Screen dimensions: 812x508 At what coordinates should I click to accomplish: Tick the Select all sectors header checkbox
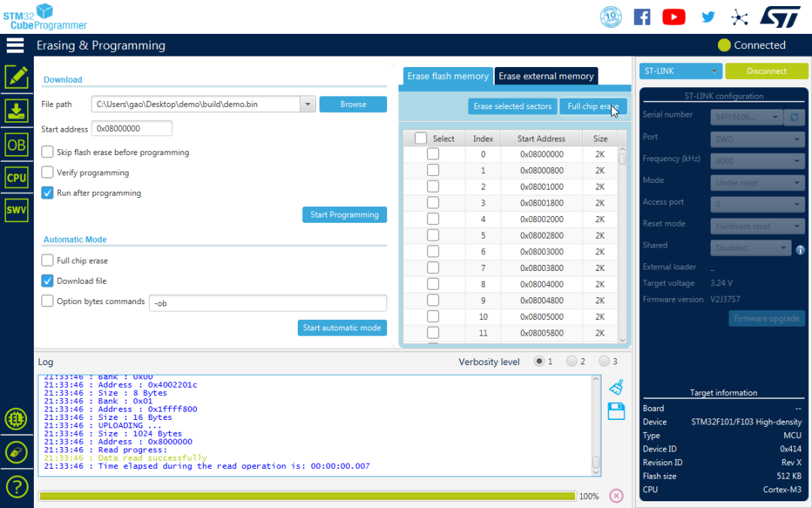(421, 138)
